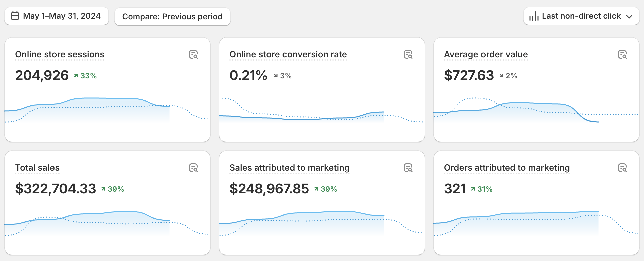Click the Average order value title

point(486,54)
